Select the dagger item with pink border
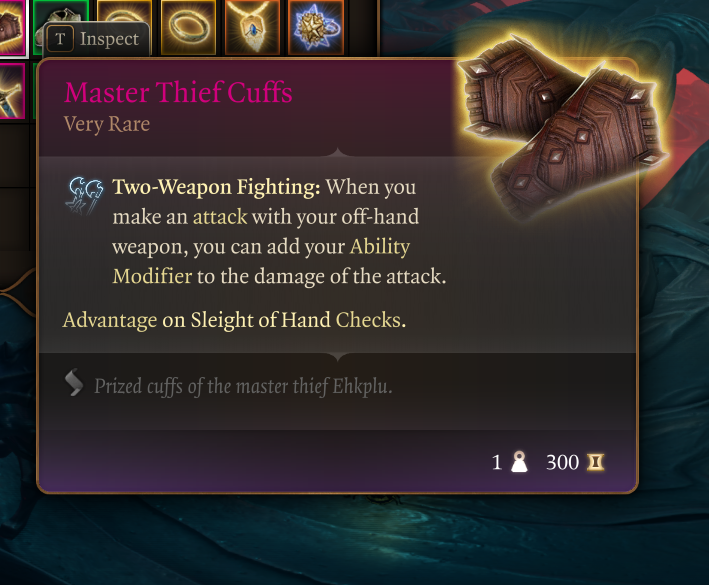709x585 pixels. pyautogui.click(x=12, y=92)
